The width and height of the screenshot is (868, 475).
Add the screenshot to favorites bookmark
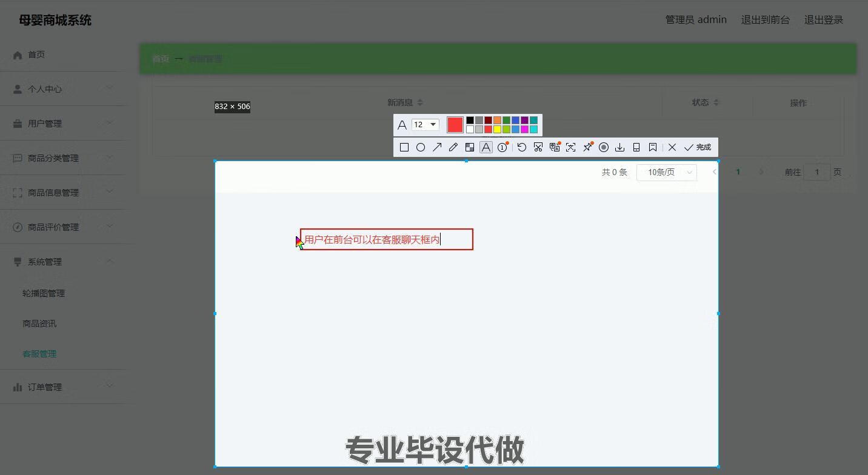coord(653,147)
